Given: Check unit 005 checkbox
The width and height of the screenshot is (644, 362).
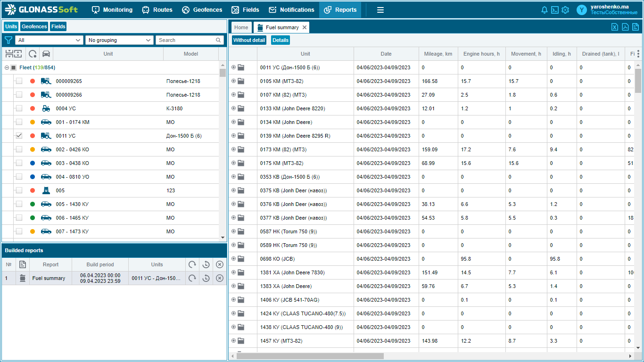Looking at the screenshot, I should [19, 190].
